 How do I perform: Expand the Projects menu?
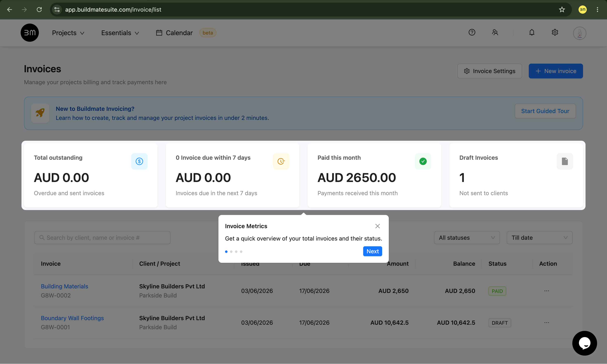68,33
